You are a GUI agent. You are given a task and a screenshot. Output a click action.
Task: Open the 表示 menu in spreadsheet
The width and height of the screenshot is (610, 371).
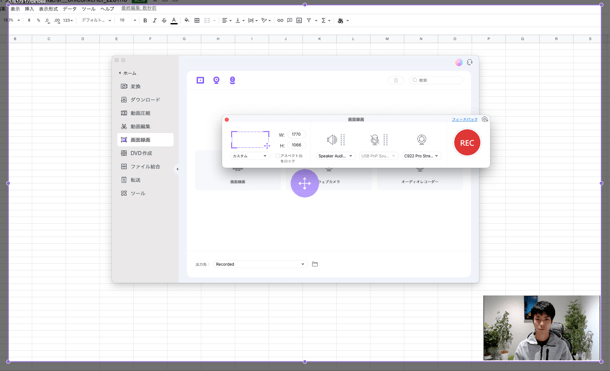[15, 9]
